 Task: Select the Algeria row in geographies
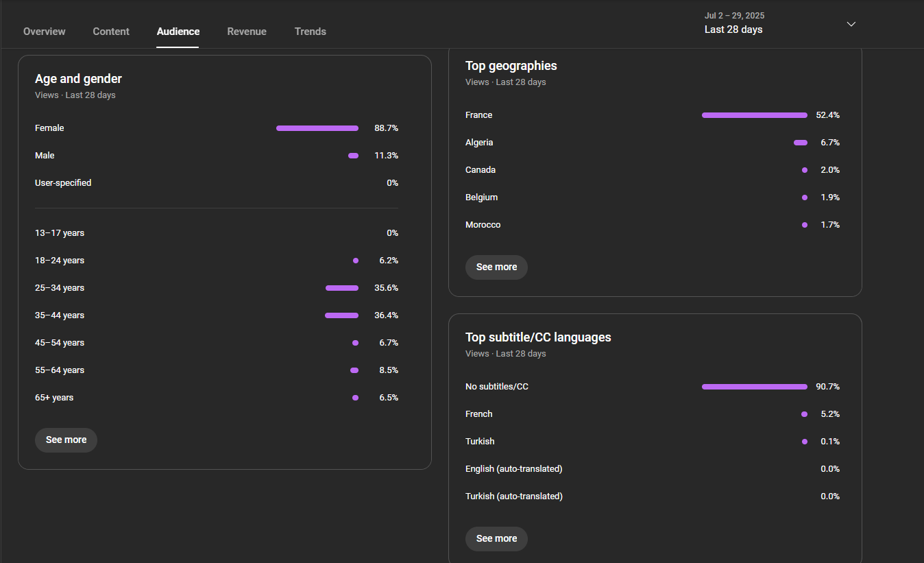[x=653, y=143]
